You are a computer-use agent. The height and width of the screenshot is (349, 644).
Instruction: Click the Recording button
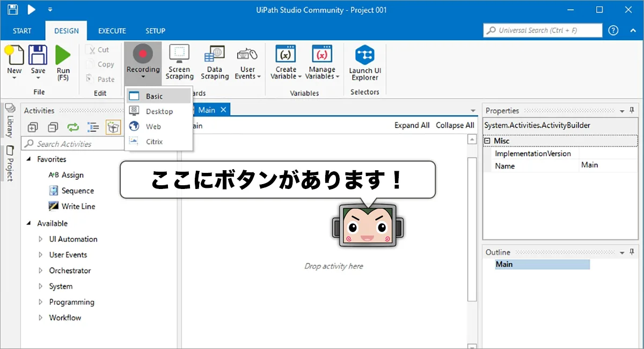(x=143, y=62)
